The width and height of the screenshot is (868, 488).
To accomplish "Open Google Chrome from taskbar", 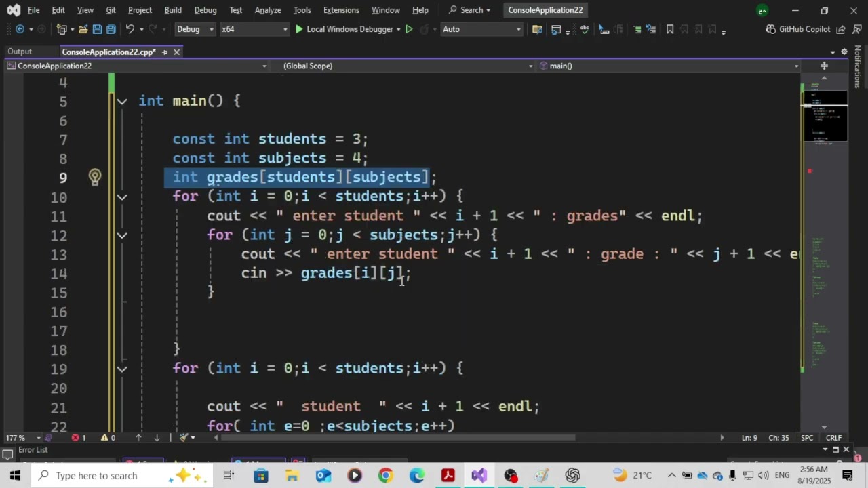I will (386, 475).
